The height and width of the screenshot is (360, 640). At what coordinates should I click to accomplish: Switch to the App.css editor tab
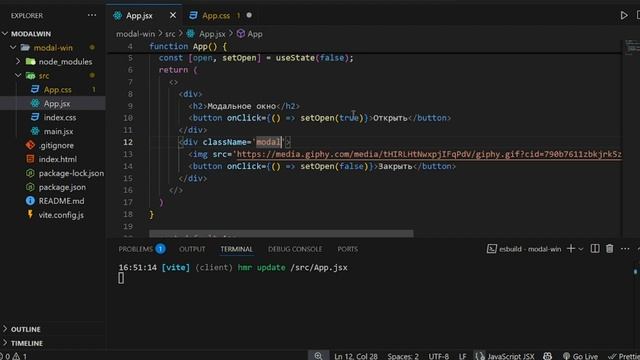coord(216,16)
